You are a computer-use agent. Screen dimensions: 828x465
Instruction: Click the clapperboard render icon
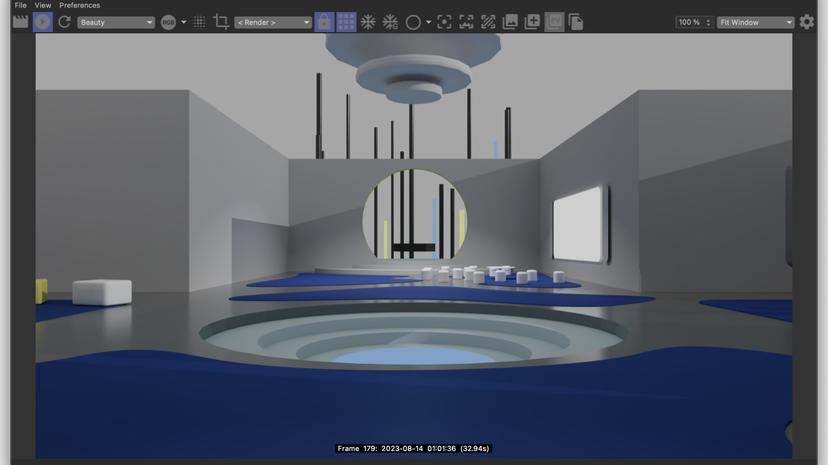tap(20, 22)
